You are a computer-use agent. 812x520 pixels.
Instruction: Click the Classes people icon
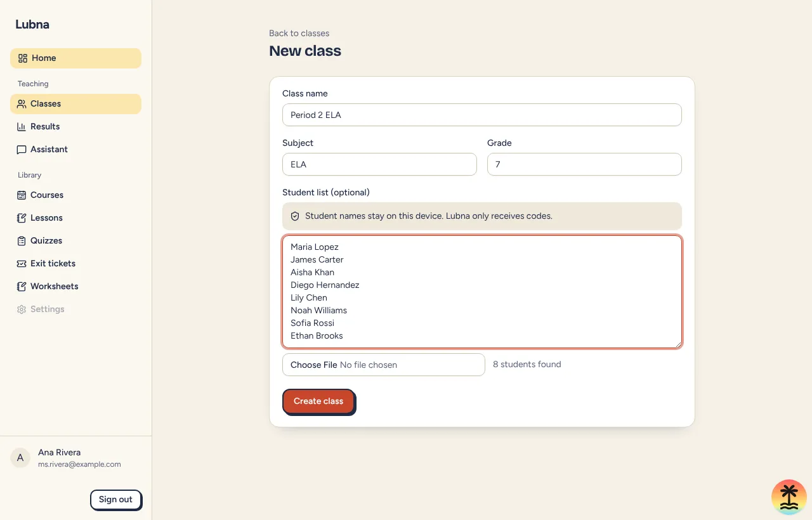[x=22, y=104]
